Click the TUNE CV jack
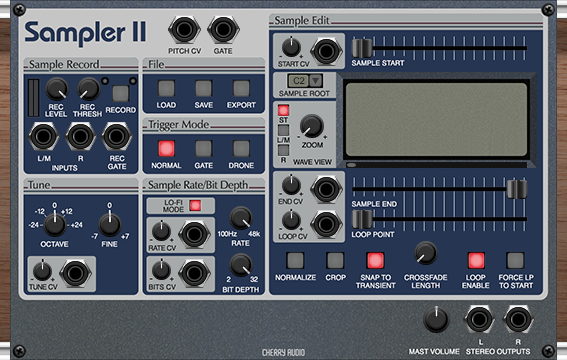567x360 pixels. (75, 273)
